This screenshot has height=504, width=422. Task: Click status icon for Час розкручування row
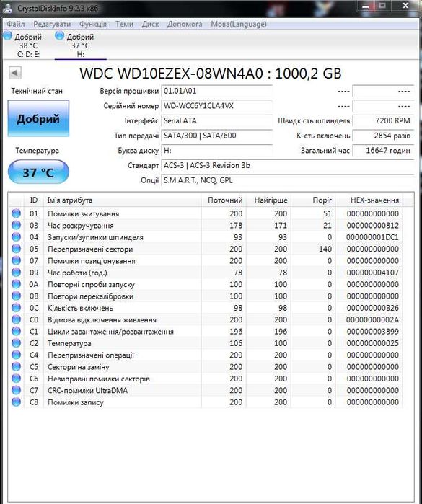[x=16, y=225]
